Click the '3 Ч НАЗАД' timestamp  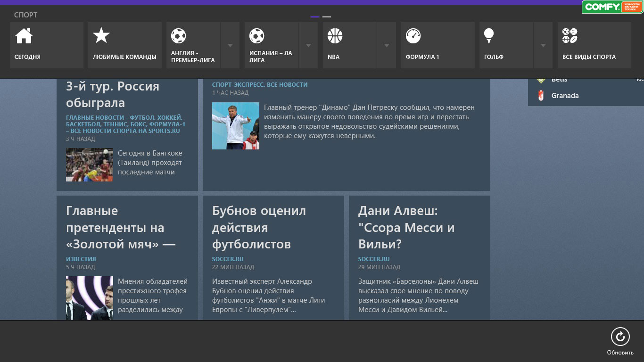tap(81, 139)
